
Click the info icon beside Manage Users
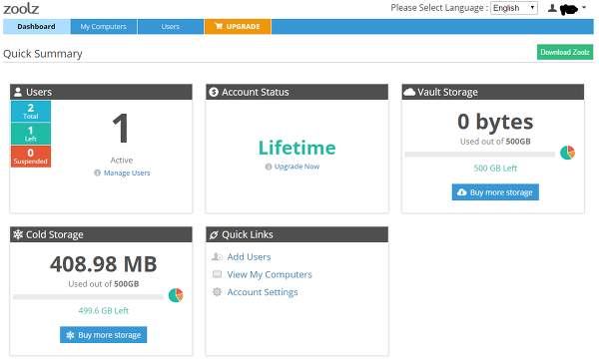point(98,173)
